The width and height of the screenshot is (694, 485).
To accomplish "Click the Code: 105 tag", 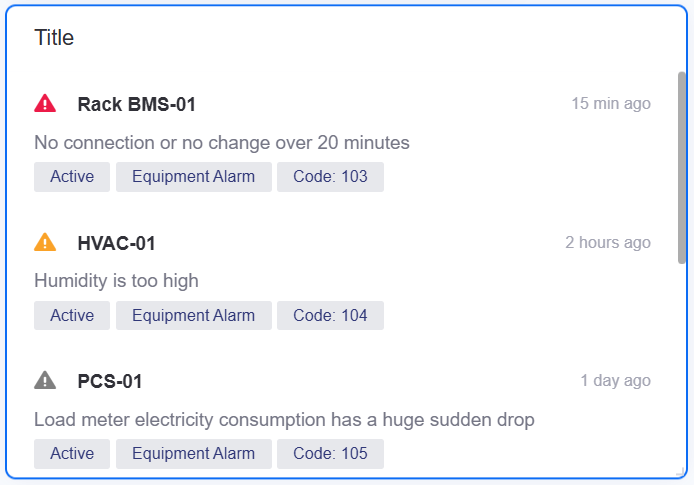I will 330,454.
